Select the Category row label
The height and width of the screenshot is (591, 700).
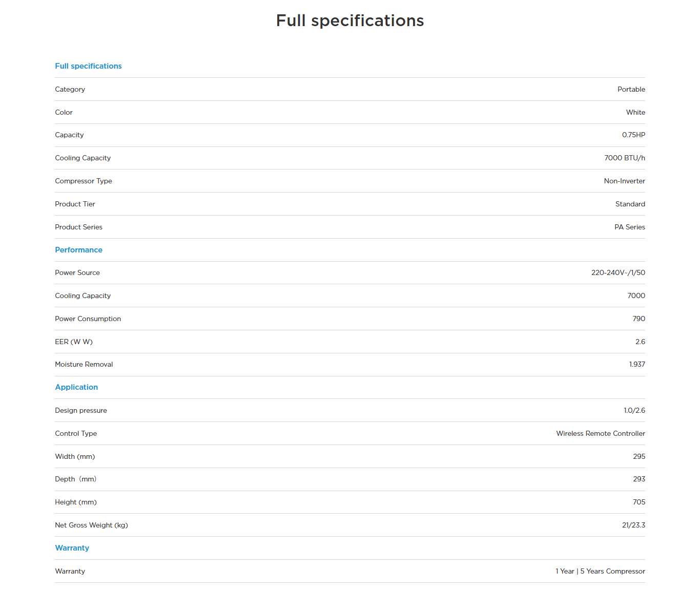70,89
